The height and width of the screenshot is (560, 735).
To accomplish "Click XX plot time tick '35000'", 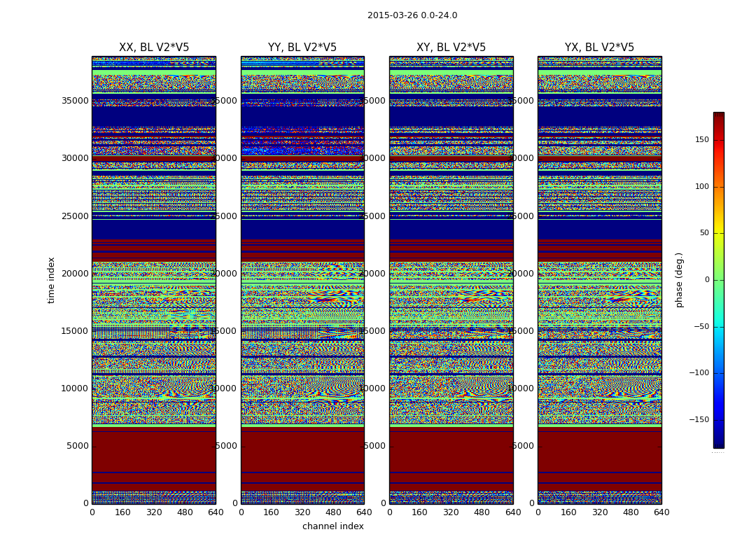I will coord(75,101).
